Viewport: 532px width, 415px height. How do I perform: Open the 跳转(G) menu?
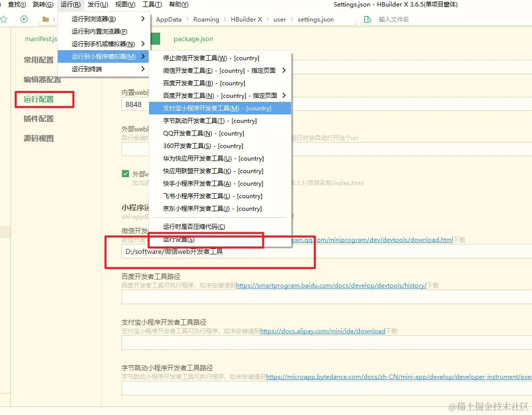[43, 5]
